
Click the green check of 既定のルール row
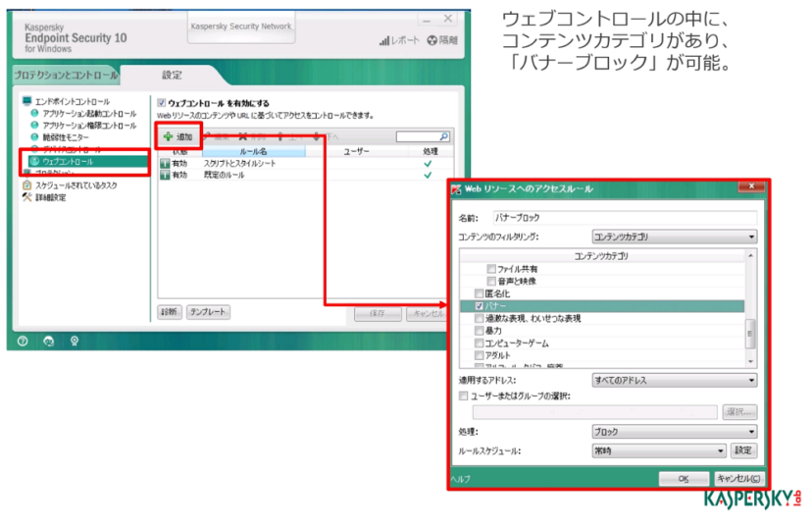(428, 175)
